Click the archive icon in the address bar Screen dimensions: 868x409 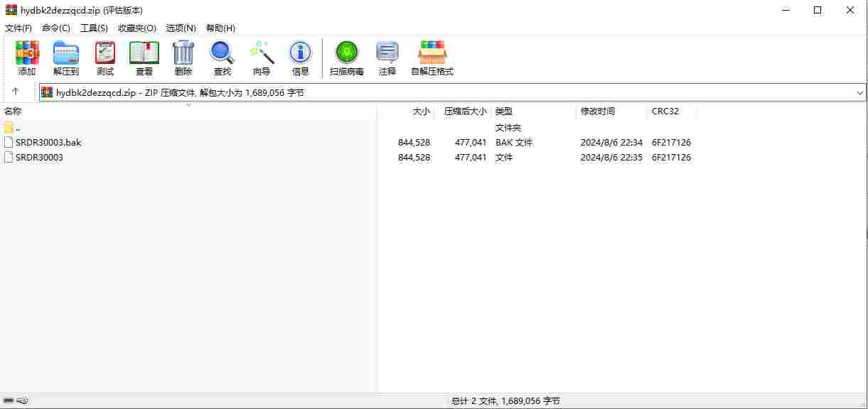tap(47, 92)
